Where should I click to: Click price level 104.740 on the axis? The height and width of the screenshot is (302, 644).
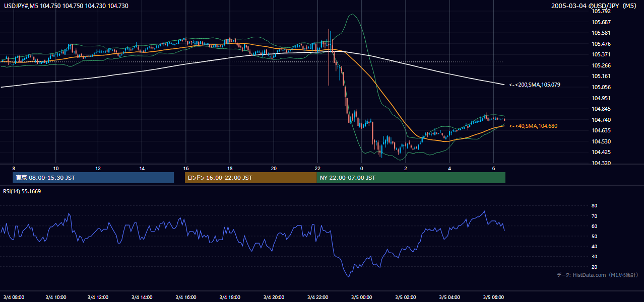[601, 120]
